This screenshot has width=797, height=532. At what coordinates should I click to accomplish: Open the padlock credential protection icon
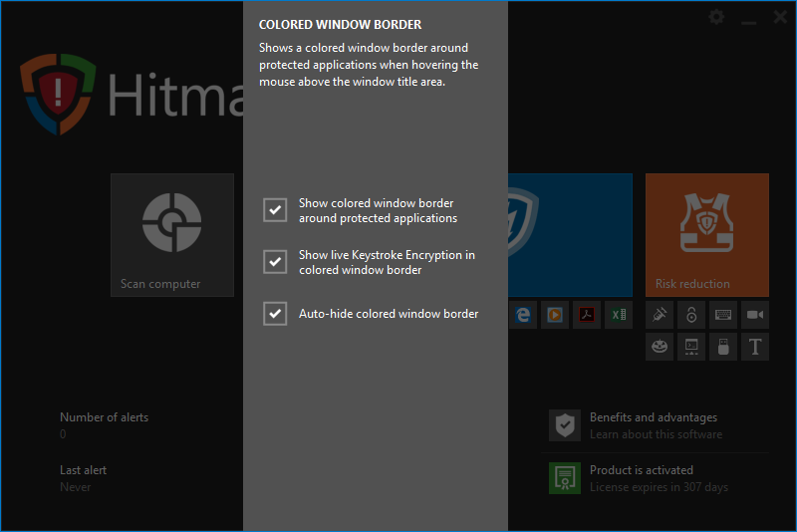(691, 315)
